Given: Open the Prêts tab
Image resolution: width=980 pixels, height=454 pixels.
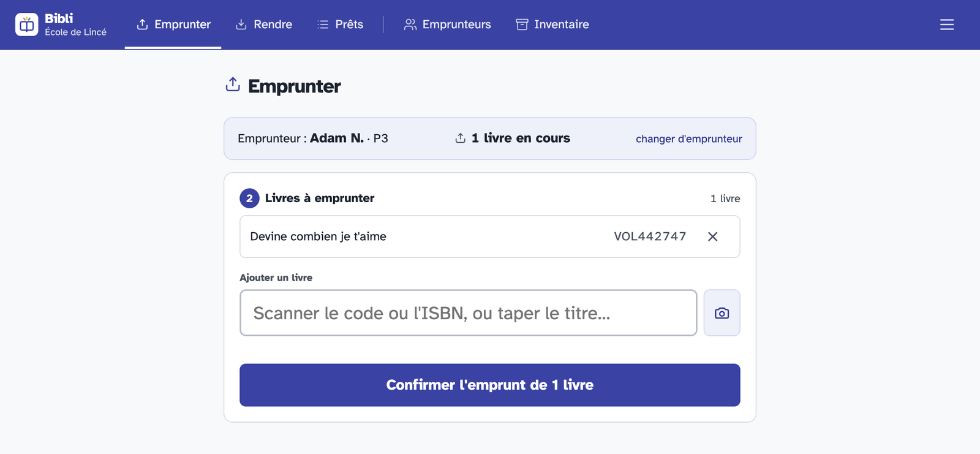Looking at the screenshot, I should (340, 25).
